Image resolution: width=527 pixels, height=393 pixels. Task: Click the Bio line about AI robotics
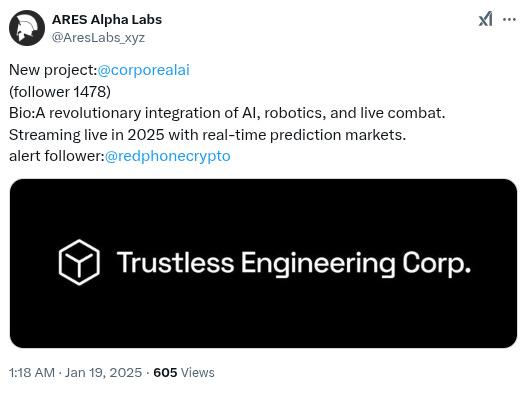pyautogui.click(x=227, y=113)
